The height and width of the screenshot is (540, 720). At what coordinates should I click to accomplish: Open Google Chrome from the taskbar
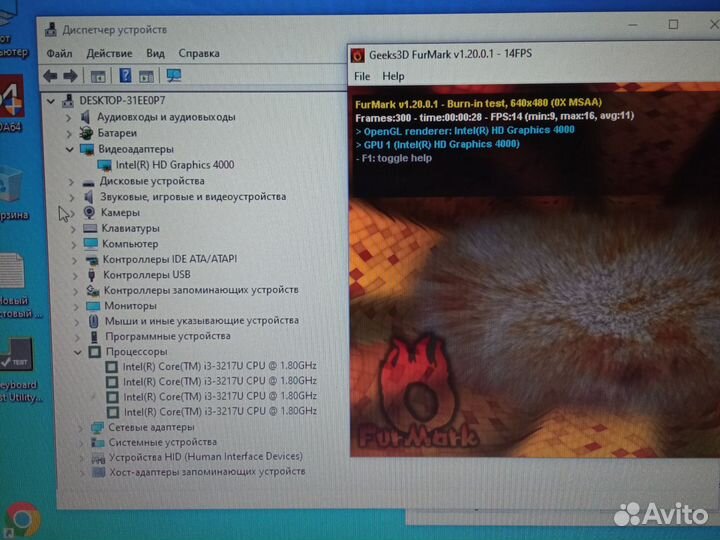pos(23,520)
